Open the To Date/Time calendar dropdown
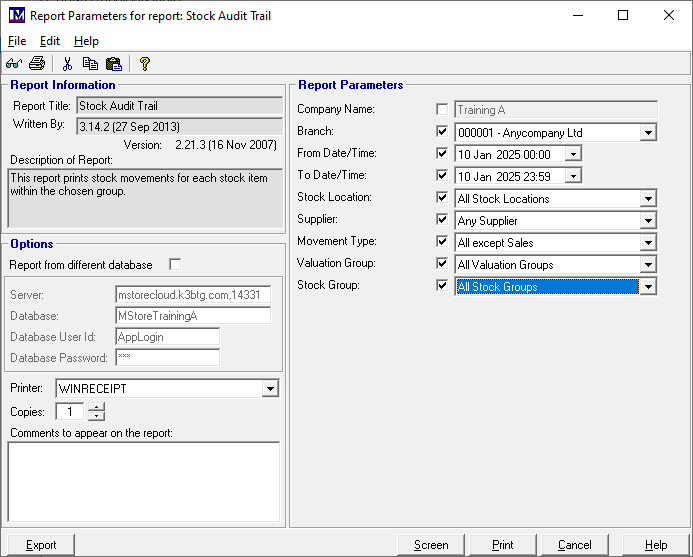Image resolution: width=693 pixels, height=557 pixels. [573, 176]
